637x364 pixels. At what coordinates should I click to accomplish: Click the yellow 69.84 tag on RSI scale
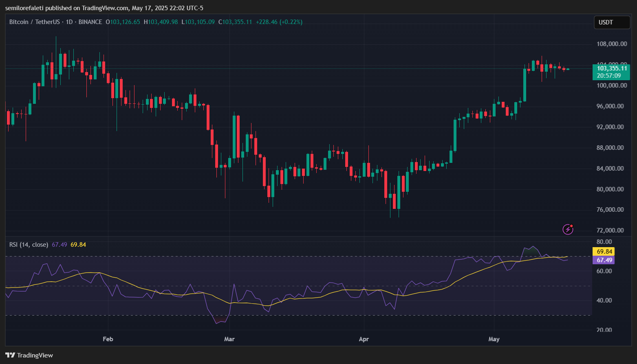click(x=604, y=252)
